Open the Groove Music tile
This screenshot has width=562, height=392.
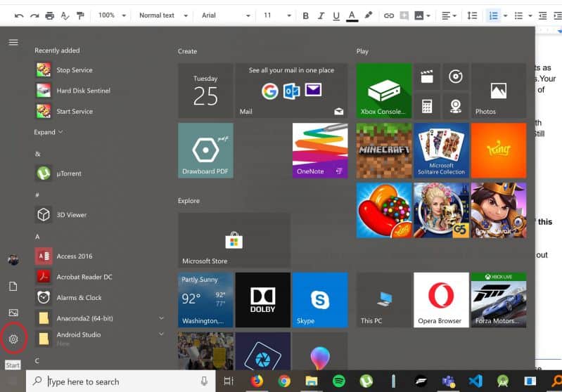click(x=456, y=77)
